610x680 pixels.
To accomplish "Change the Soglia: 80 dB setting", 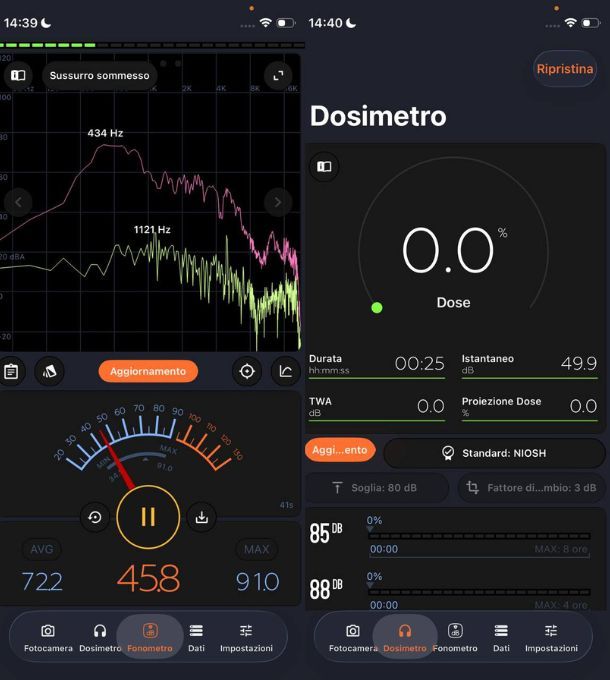I will tap(377, 488).
